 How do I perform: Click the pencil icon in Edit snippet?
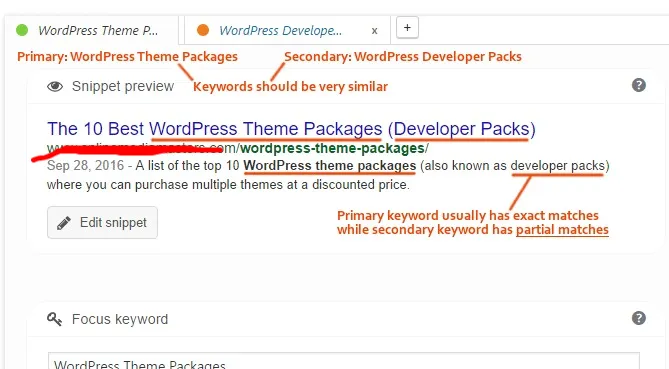[64, 223]
